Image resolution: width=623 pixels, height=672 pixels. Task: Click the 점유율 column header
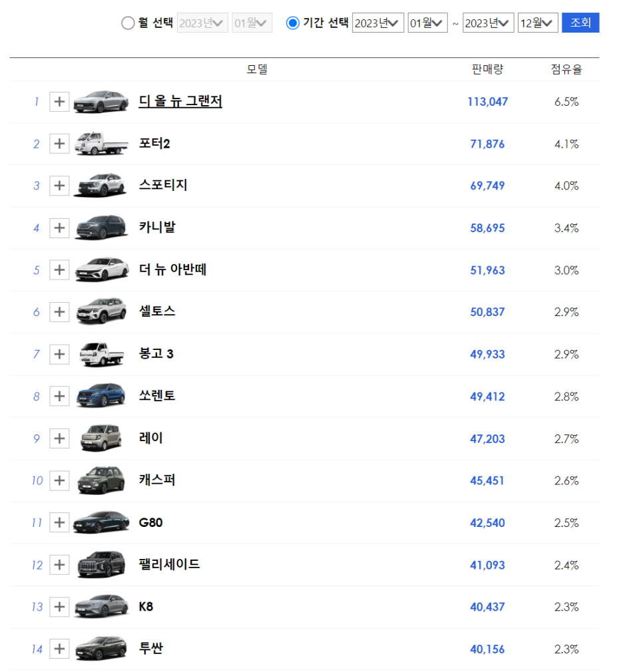(566, 69)
